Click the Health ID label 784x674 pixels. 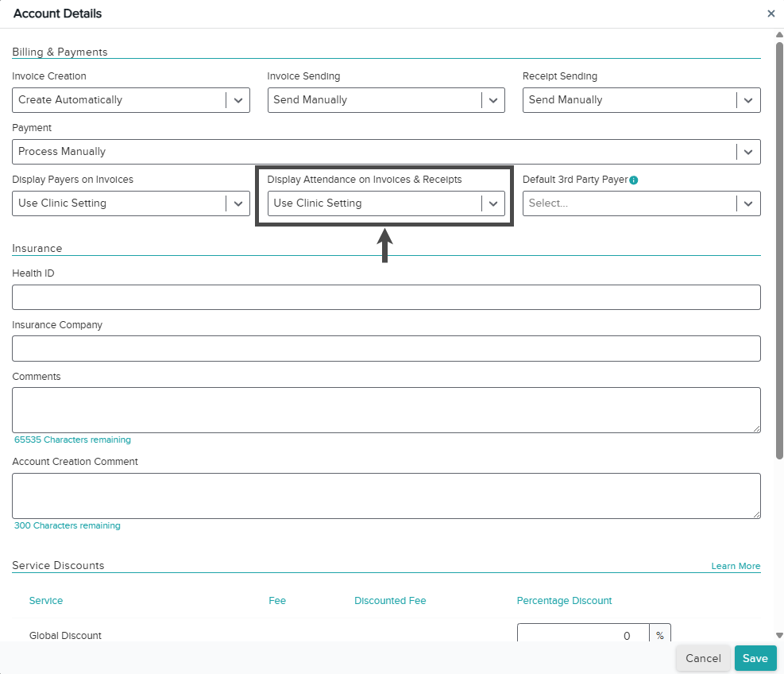(33, 273)
